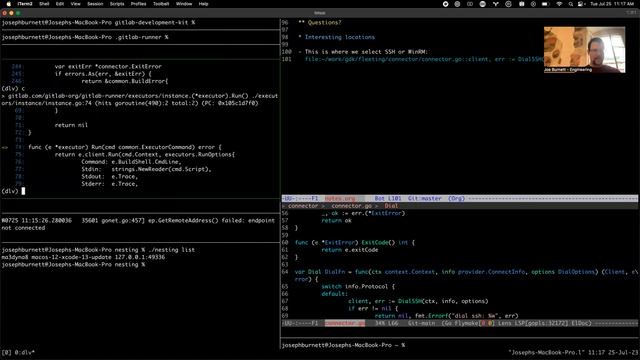The height and width of the screenshot is (360, 640).
Task: Open the Control Center icon in menu bar
Action: [x=581, y=4]
